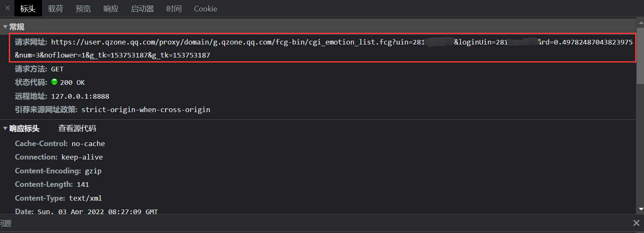
Task: Show the 预览 tab
Action: 83,9
